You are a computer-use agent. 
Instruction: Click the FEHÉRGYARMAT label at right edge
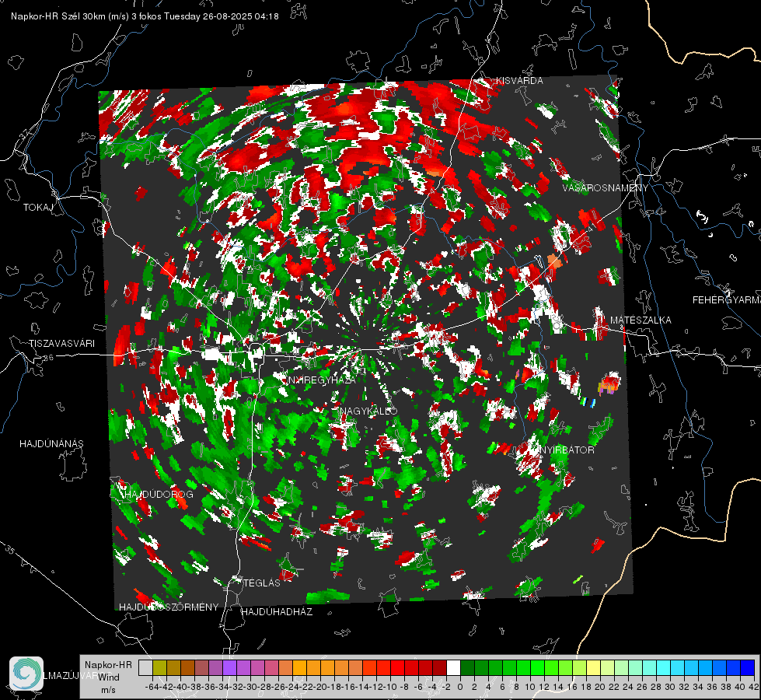[x=726, y=300]
